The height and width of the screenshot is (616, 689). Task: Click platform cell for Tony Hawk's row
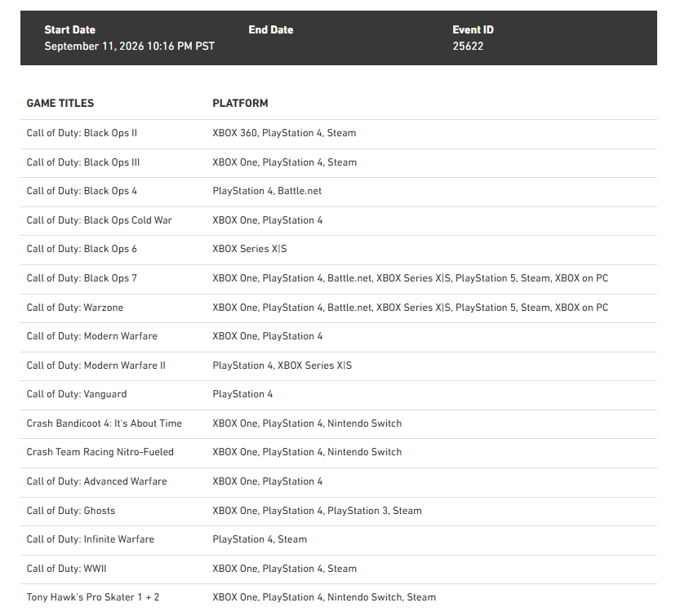324,597
